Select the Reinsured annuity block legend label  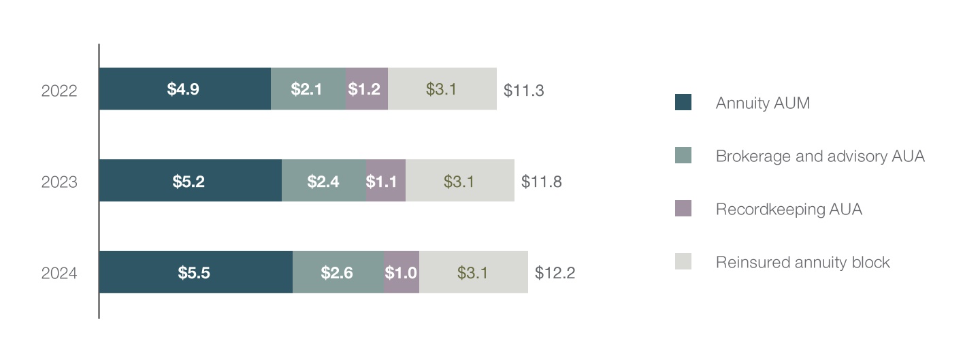802,262
